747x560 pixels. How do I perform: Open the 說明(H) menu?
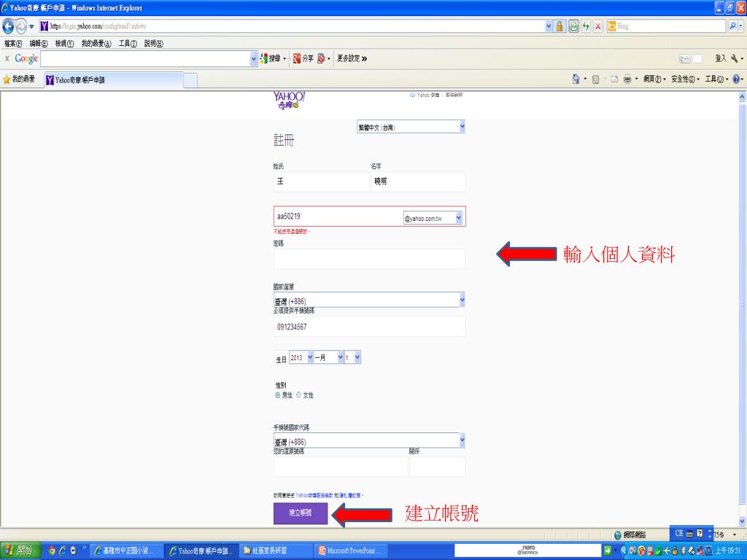tap(153, 44)
